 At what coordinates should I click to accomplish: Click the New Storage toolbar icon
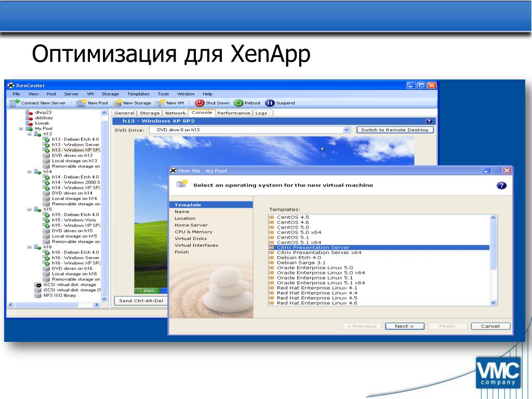tap(117, 103)
